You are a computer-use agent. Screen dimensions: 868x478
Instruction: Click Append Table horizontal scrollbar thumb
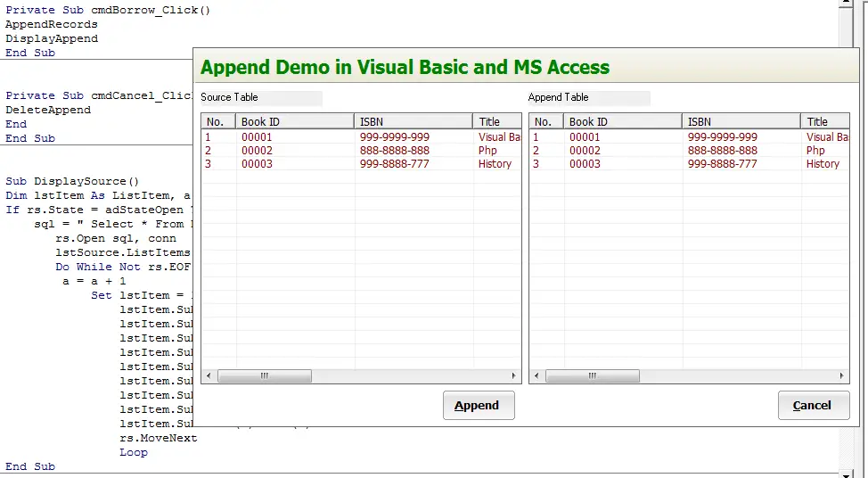(x=593, y=376)
